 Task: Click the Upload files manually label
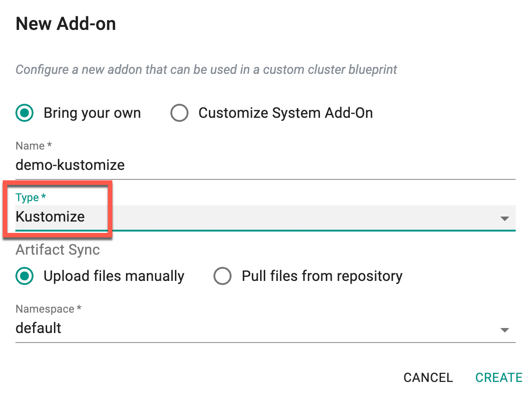114,276
